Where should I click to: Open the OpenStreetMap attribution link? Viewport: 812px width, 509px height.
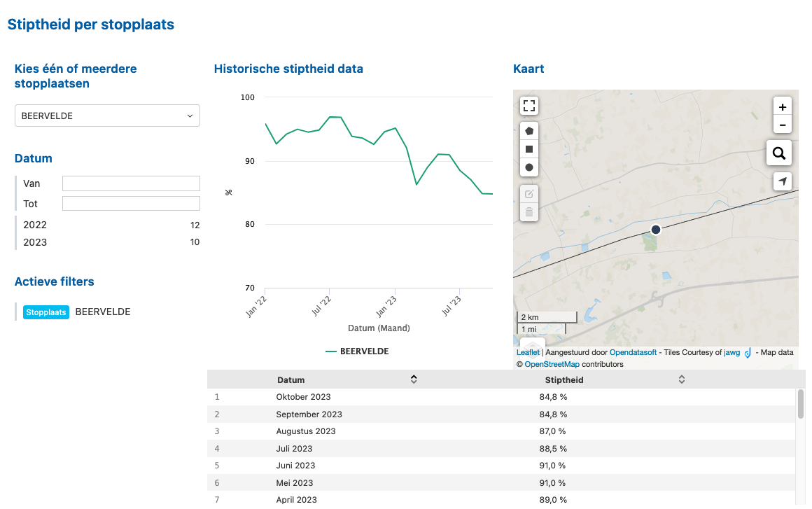[x=551, y=364]
